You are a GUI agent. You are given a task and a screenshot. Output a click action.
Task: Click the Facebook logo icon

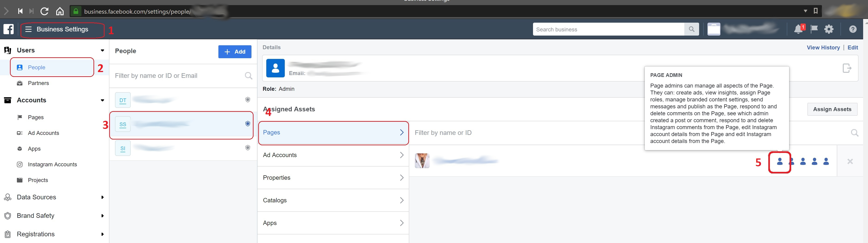pyautogui.click(x=8, y=29)
